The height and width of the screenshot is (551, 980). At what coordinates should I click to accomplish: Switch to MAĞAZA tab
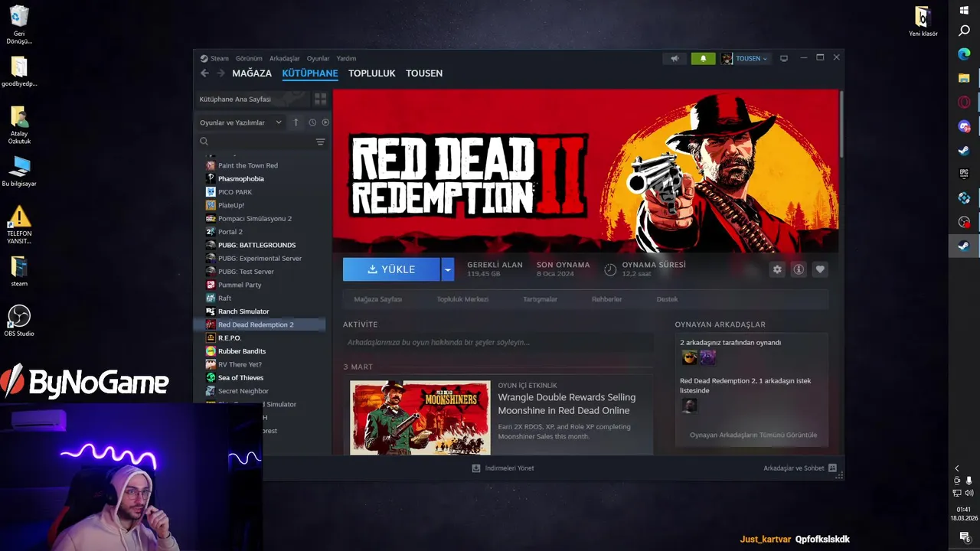point(252,73)
